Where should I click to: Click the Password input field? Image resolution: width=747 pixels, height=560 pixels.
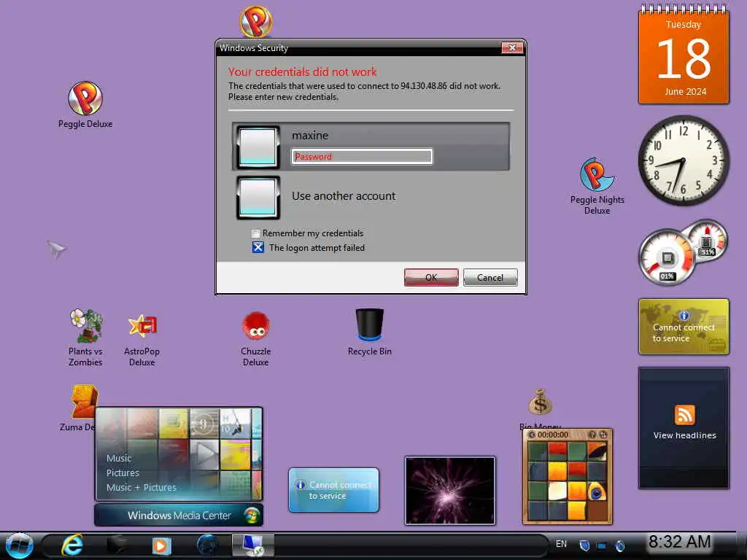(x=362, y=156)
